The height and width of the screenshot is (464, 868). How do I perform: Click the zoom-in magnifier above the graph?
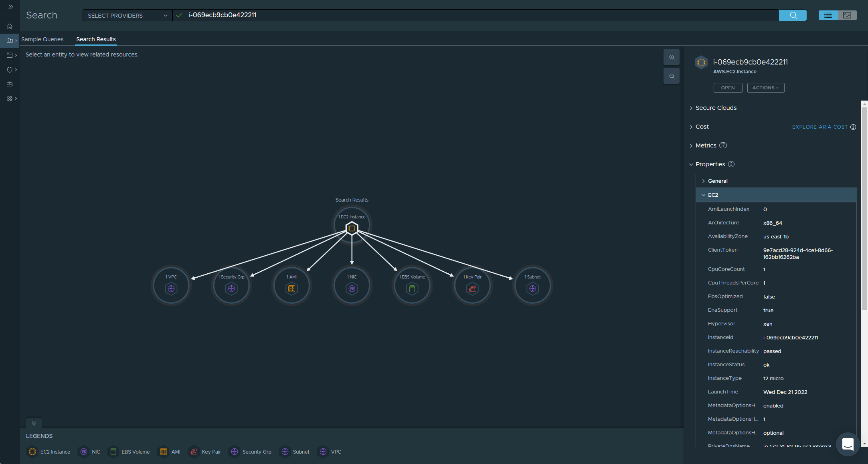(x=671, y=57)
